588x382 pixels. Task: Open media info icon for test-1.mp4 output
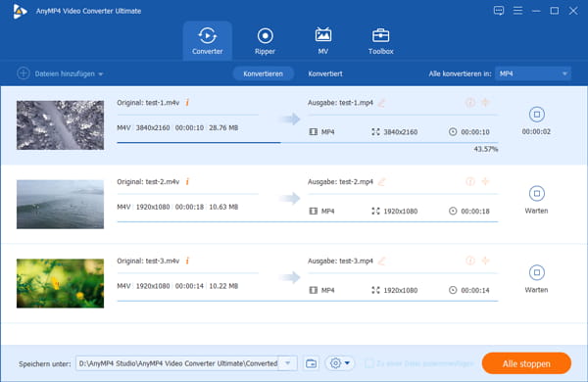(x=469, y=102)
